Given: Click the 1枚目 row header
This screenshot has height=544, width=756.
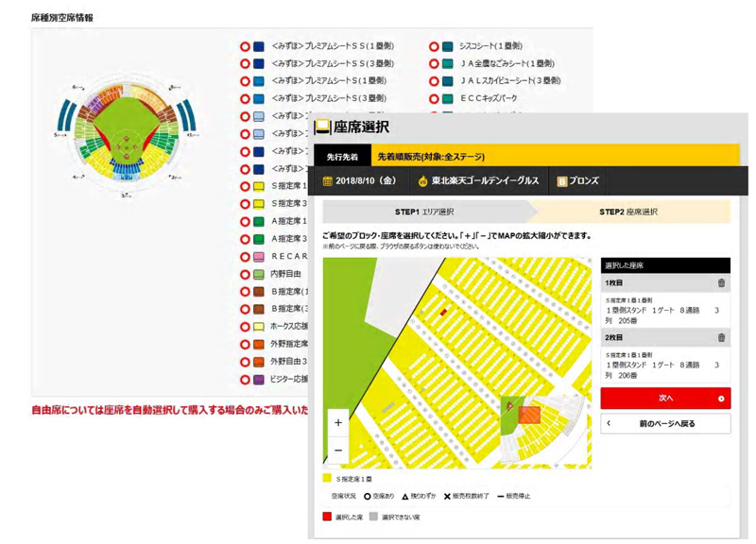Looking at the screenshot, I should click(665, 282).
